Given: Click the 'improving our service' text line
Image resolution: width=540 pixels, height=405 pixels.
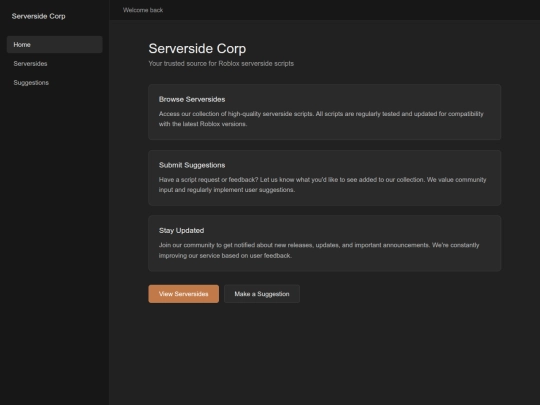Looking at the screenshot, I should point(225,256).
